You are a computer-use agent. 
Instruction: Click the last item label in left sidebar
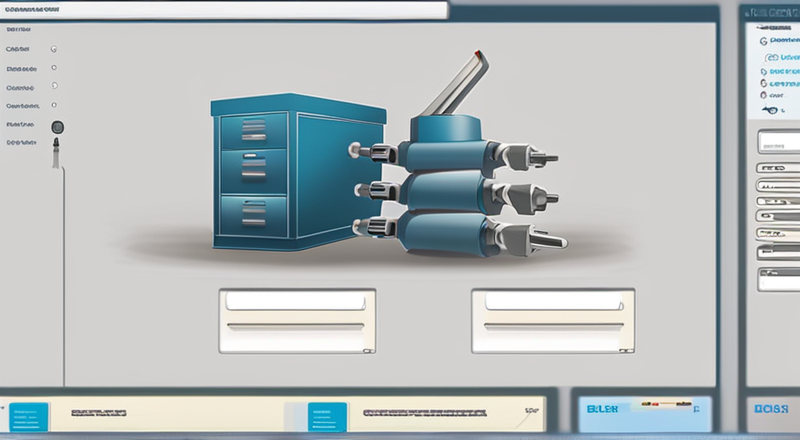pyautogui.click(x=20, y=143)
